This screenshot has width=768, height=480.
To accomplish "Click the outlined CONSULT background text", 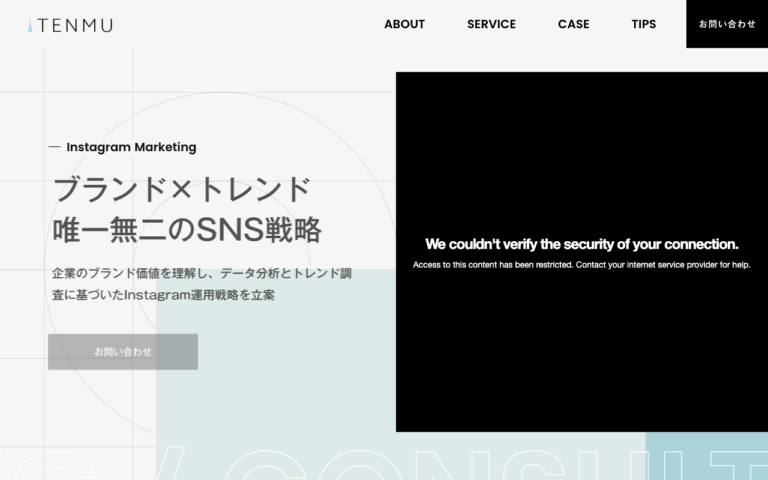I will 384,463.
